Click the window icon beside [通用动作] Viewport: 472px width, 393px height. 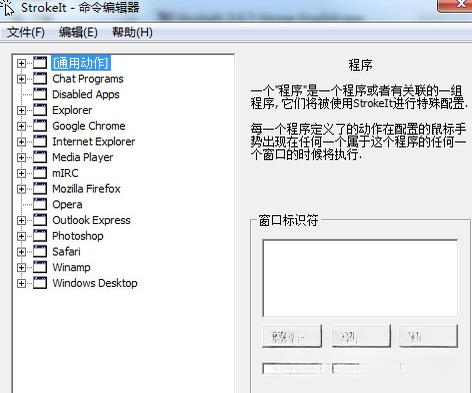click(40, 63)
